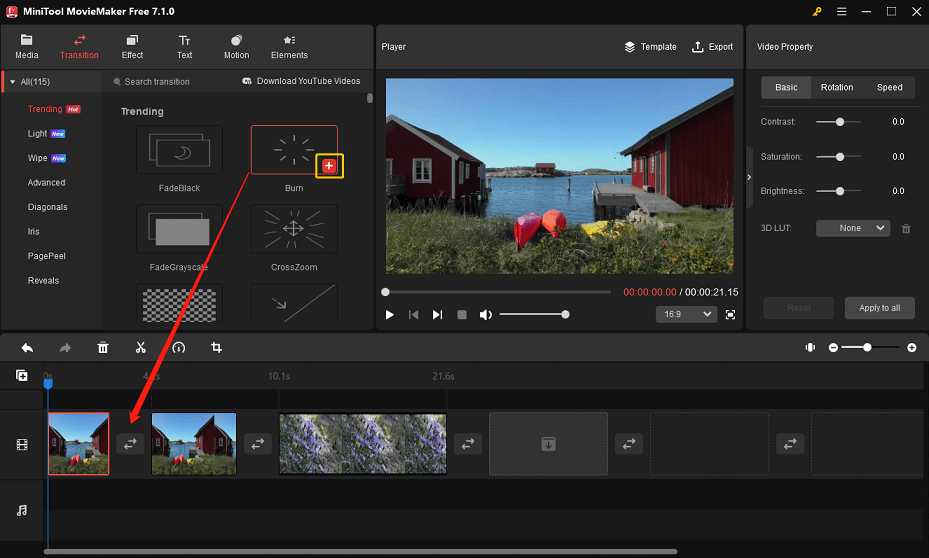Switch to the Rotation property tab
Screen dimensions: 929x558
click(837, 87)
